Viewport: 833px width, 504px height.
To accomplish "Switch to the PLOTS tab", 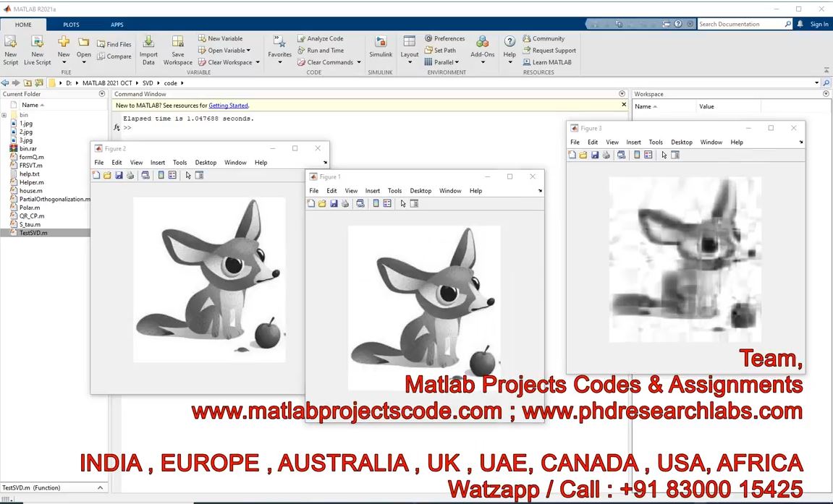I will (71, 25).
